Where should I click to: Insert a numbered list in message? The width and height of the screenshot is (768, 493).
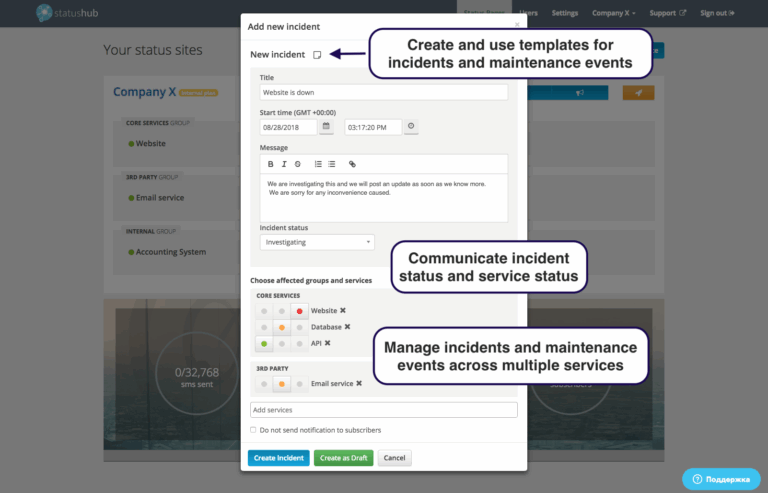click(318, 164)
